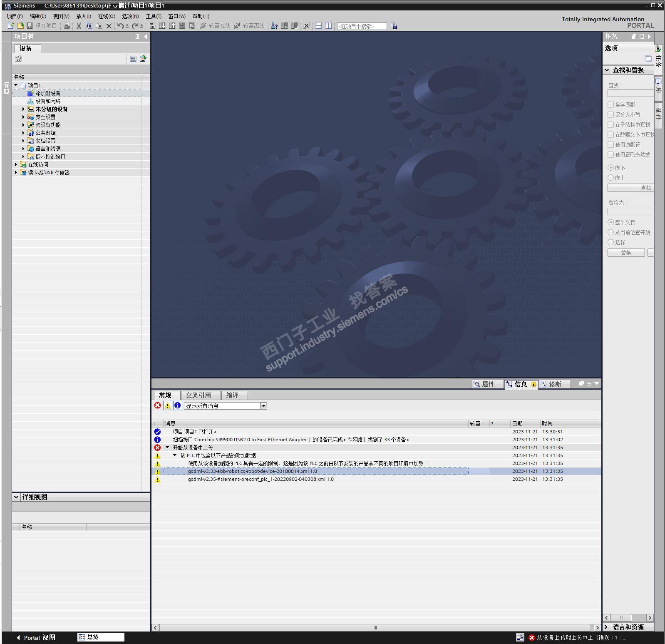
Task: Click the print icon in toolbar
Action: pos(67,26)
